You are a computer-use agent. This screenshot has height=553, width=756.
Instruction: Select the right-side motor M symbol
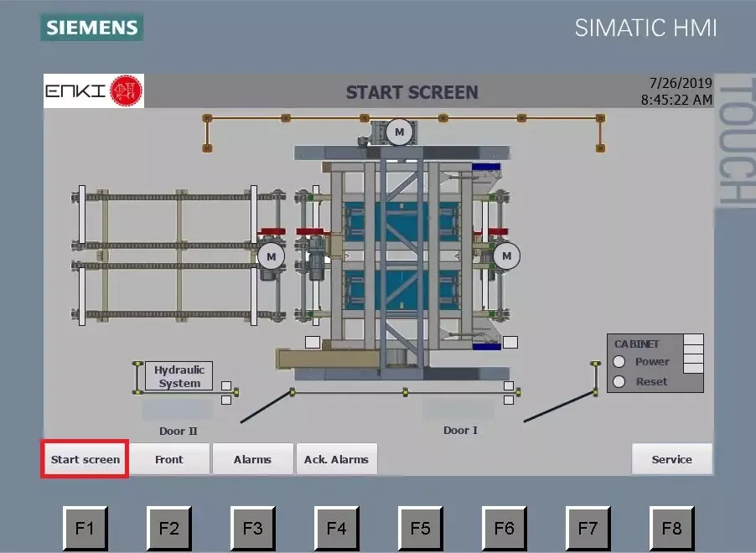[x=505, y=256]
